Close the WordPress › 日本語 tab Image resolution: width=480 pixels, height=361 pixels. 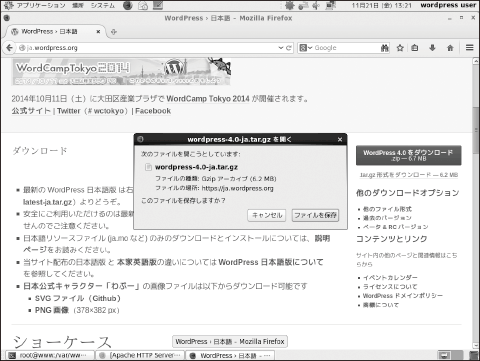point(98,32)
